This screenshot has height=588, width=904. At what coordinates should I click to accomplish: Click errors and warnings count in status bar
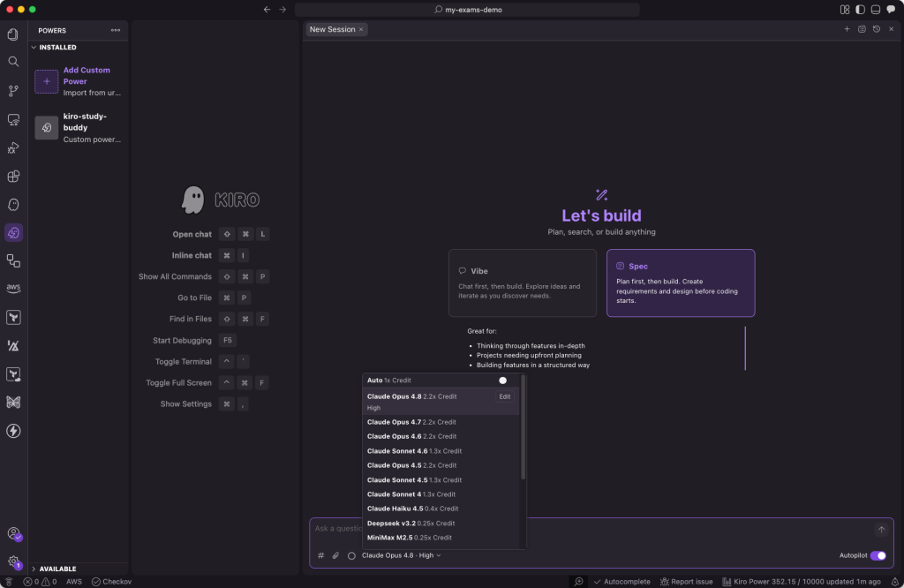coord(40,582)
